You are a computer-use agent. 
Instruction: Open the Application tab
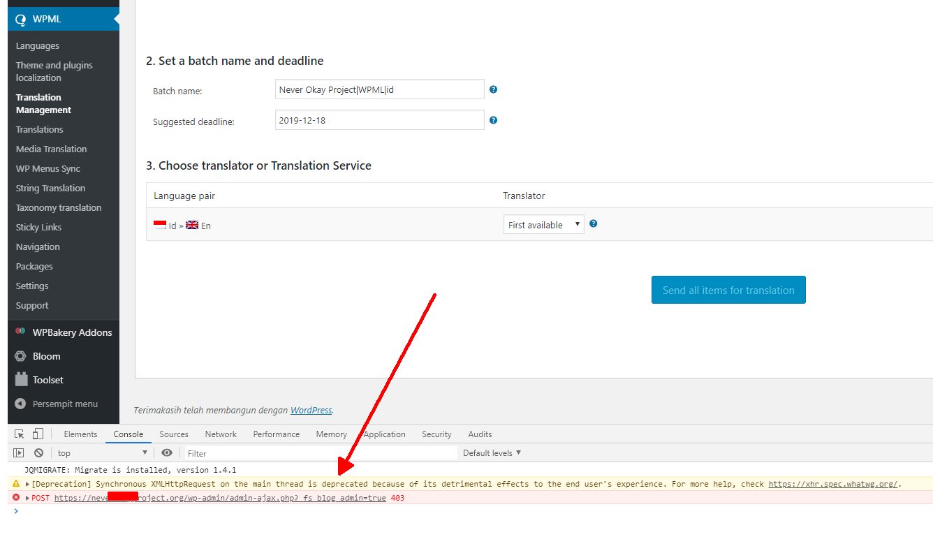click(x=384, y=434)
